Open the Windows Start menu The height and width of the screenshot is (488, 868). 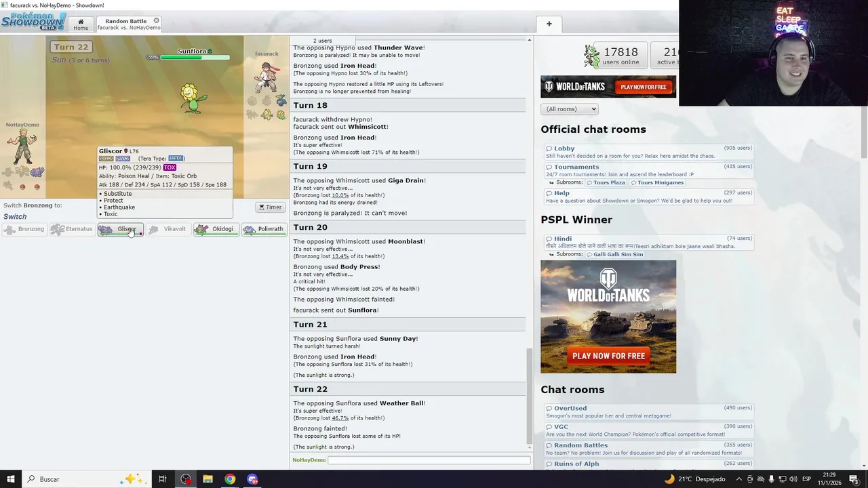point(10,479)
